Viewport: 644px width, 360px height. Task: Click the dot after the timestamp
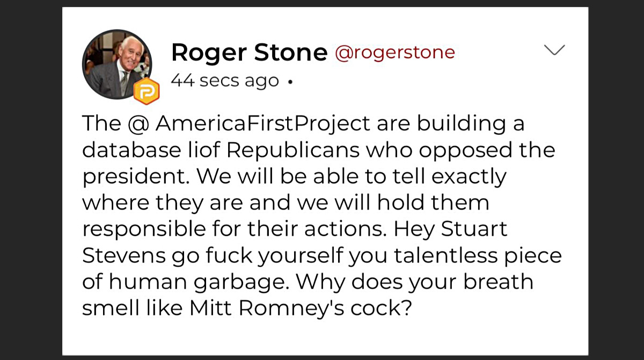click(290, 82)
